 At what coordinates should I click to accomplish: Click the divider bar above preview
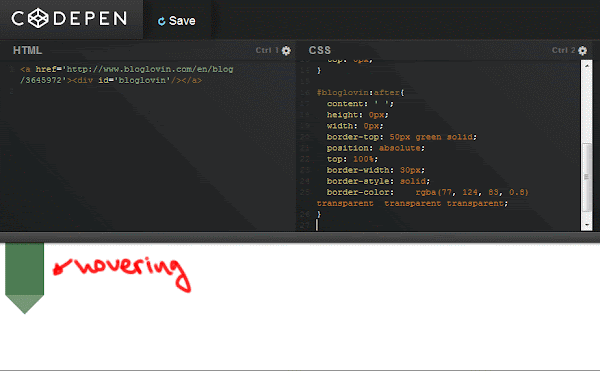[300, 237]
